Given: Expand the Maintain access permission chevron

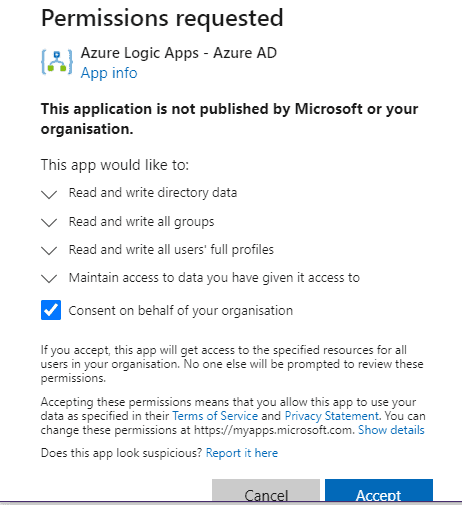Looking at the screenshot, I should pos(49,278).
